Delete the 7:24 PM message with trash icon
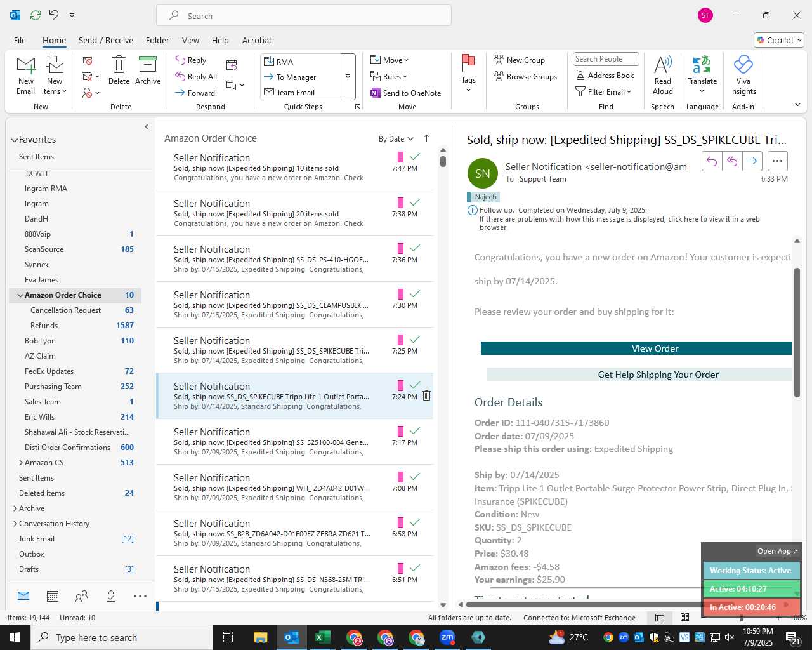 pos(427,395)
